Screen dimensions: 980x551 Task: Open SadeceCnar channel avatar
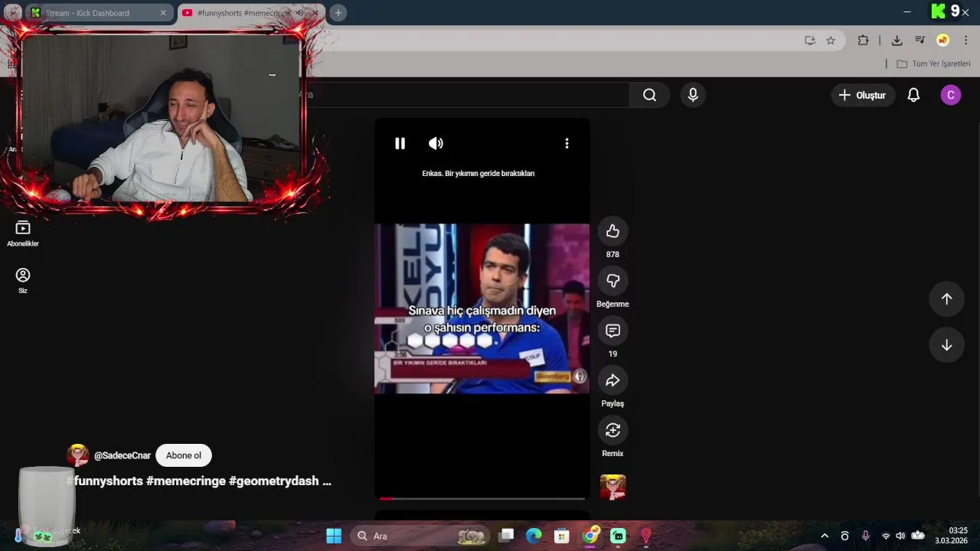pyautogui.click(x=78, y=455)
